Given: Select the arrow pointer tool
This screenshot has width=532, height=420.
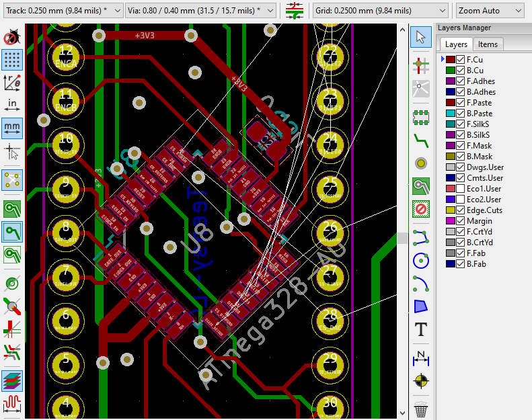Looking at the screenshot, I should click(421, 37).
